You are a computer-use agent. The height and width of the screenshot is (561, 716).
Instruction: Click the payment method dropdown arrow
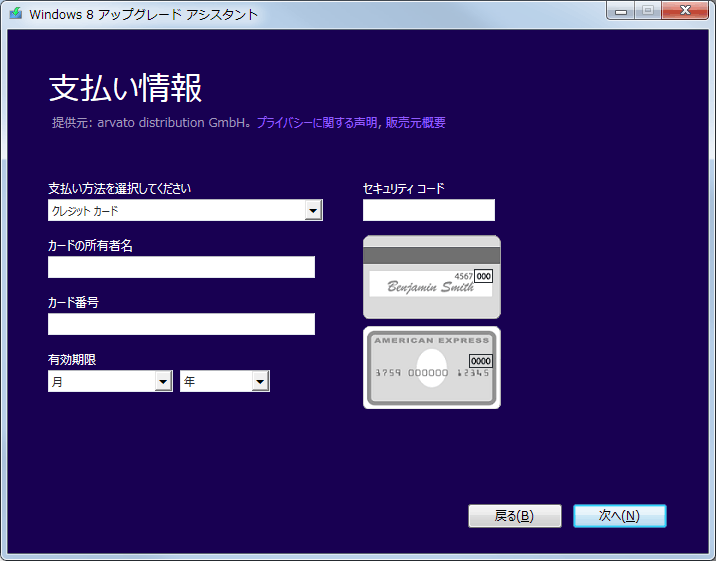click(x=313, y=210)
